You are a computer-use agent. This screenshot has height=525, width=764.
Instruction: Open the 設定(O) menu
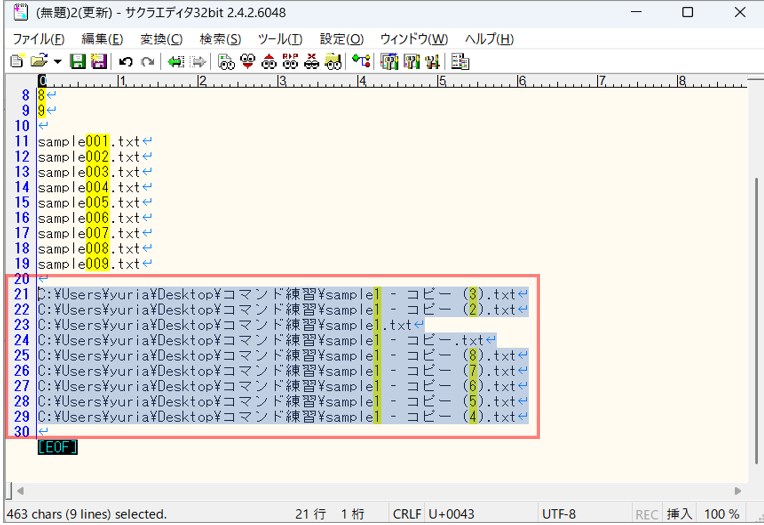pos(341,39)
